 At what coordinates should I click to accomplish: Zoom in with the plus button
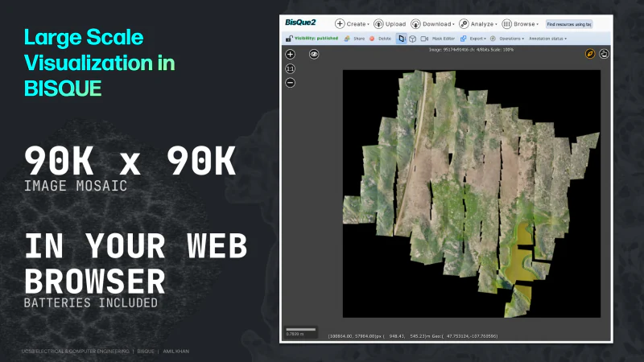point(290,54)
